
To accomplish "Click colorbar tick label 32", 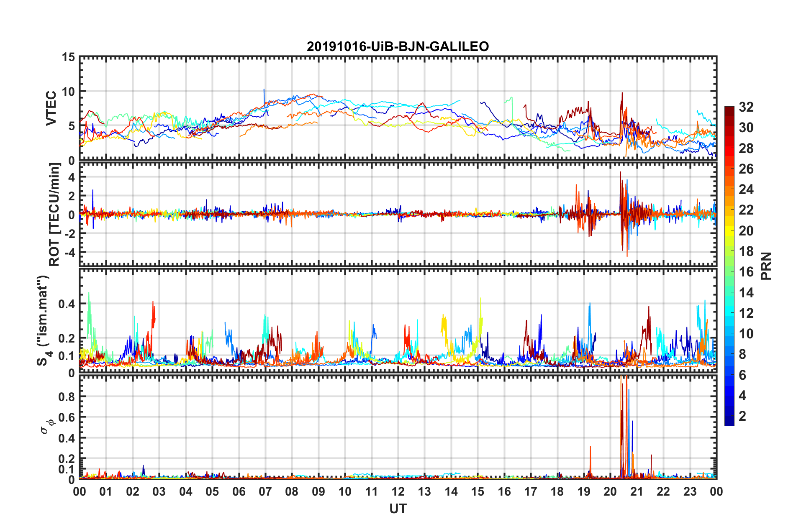I will [x=746, y=107].
